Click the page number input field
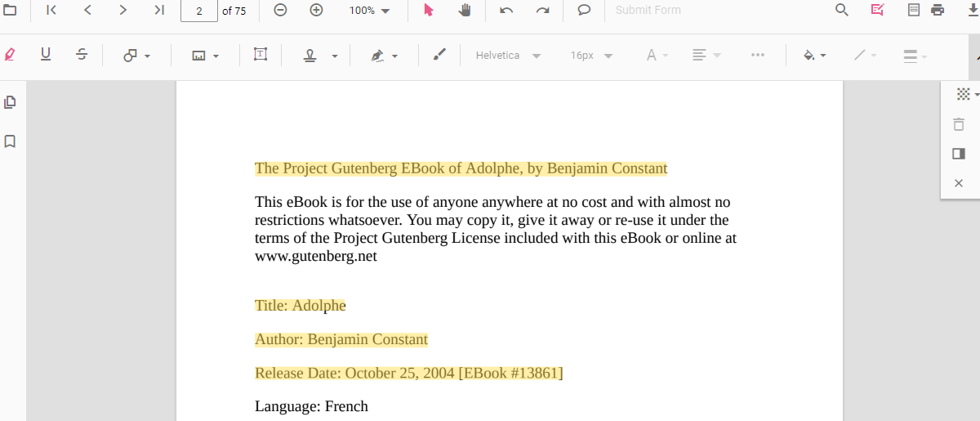This screenshot has height=421, width=980. coord(199,11)
